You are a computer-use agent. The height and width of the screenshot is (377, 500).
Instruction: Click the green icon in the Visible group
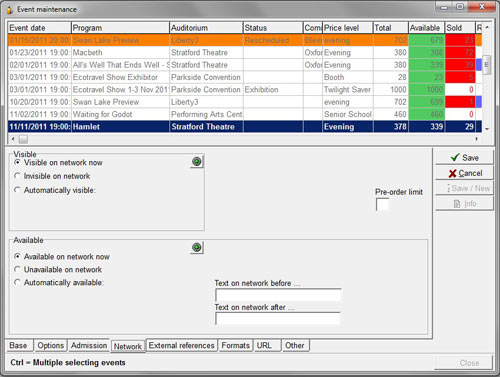(x=197, y=162)
